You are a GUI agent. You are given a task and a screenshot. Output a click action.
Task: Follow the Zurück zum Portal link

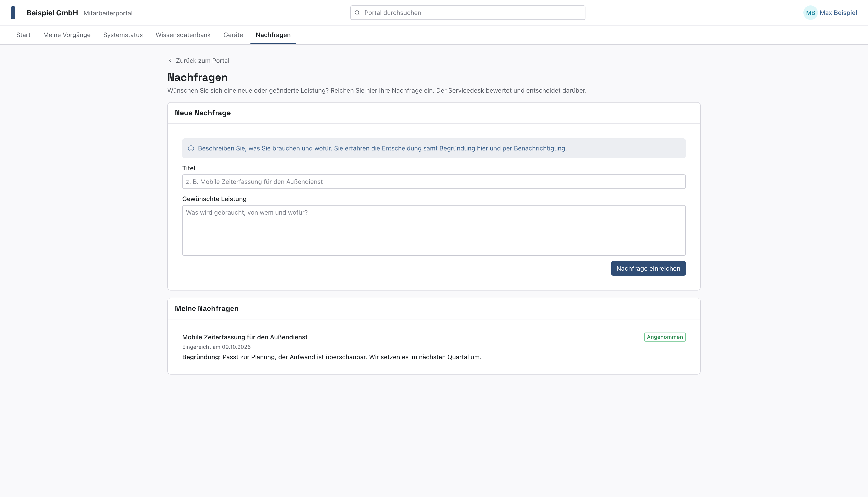pyautogui.click(x=199, y=60)
